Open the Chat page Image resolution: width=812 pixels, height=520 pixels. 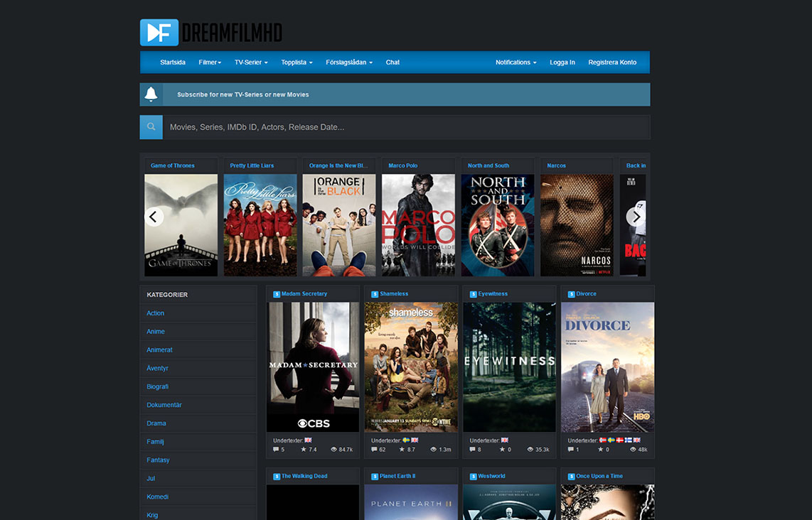(x=392, y=62)
